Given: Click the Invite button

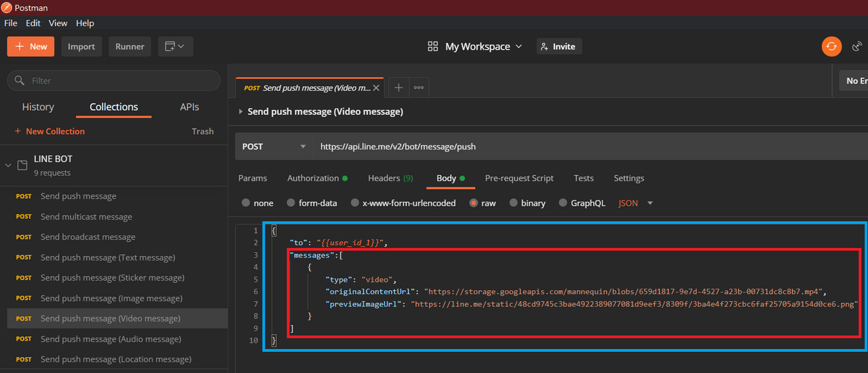Looking at the screenshot, I should click(x=559, y=46).
